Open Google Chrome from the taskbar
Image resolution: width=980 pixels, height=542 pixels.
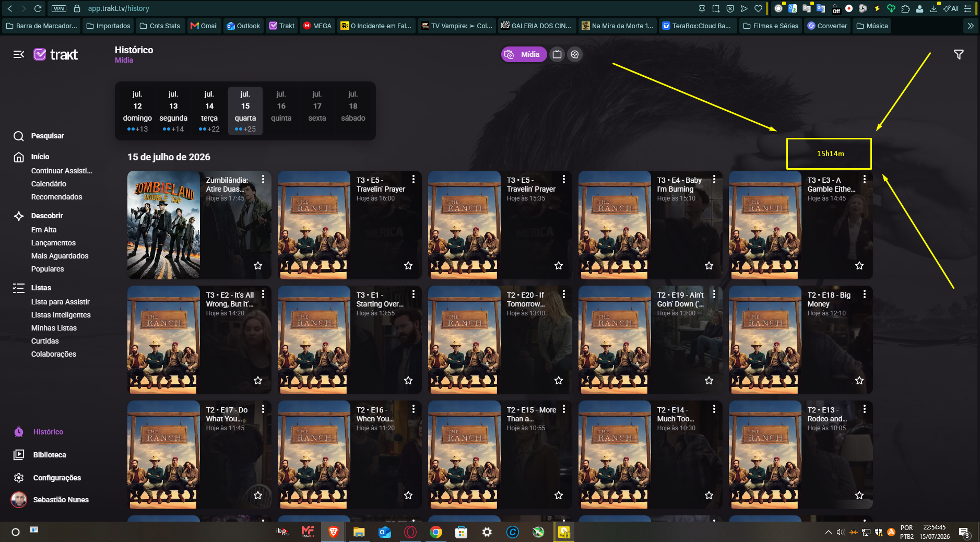tap(436, 532)
